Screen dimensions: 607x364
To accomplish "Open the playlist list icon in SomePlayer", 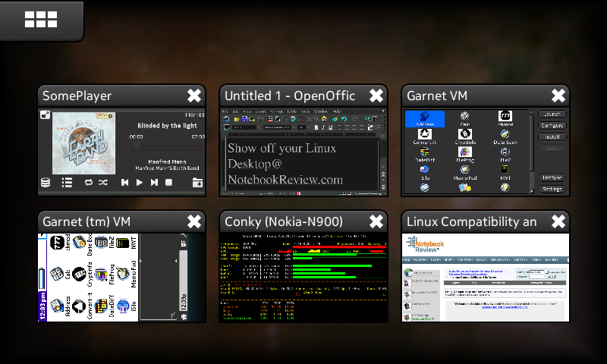I will 67,182.
